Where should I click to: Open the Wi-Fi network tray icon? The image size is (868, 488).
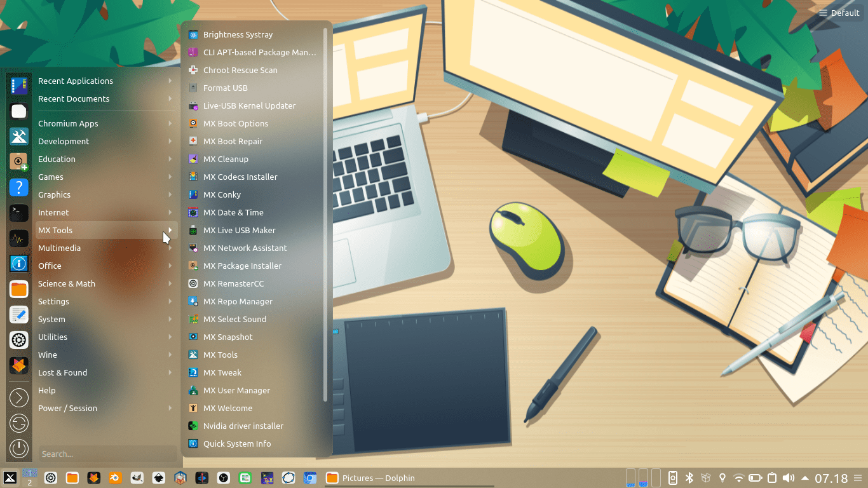[x=738, y=478]
